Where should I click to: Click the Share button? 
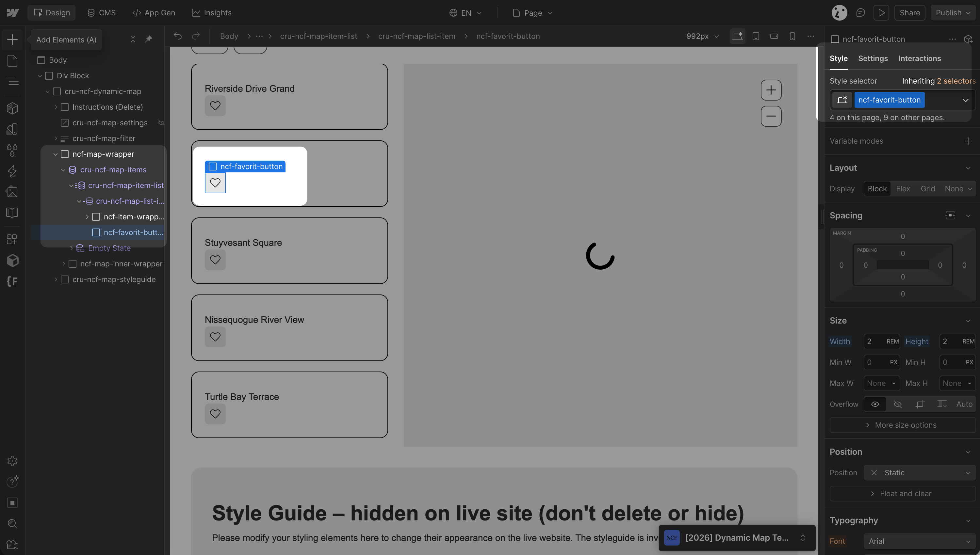[x=909, y=13]
